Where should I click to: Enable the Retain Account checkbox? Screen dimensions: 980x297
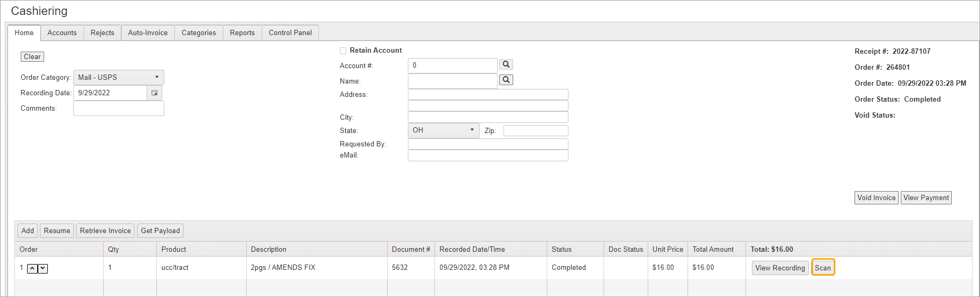point(343,51)
